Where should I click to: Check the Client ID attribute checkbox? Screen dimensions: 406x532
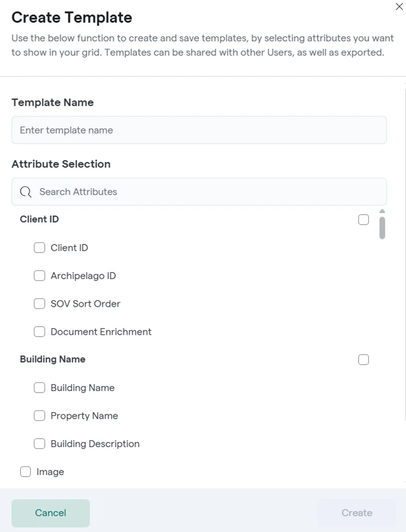pos(40,248)
